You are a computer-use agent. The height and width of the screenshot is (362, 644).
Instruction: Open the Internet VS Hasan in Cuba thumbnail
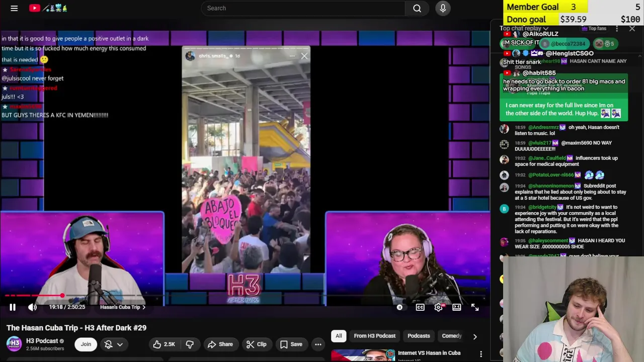(x=363, y=355)
